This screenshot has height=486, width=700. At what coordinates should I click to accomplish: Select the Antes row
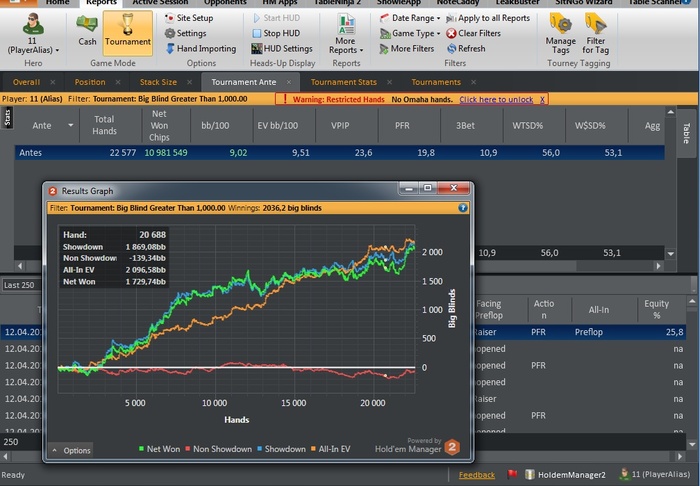tap(340, 153)
